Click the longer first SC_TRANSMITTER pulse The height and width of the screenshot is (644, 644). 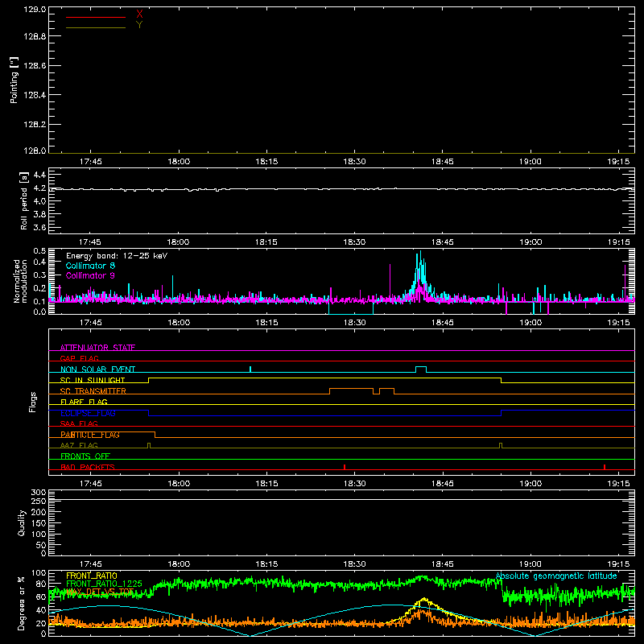[x=352, y=390]
